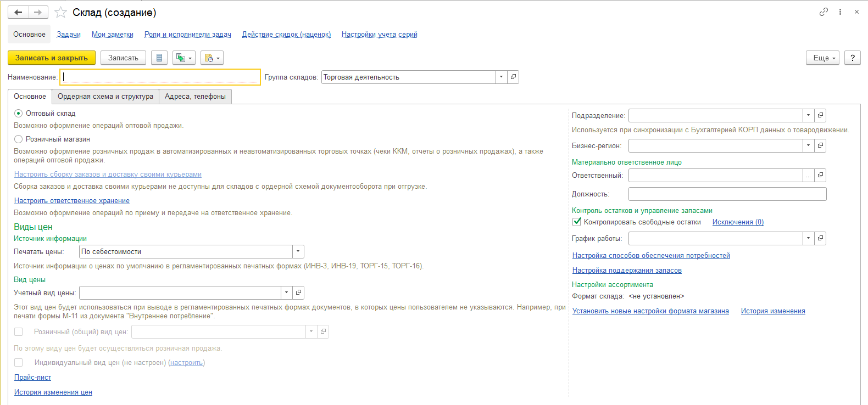868x405 pixels.
Task: Open the График работы item with the open icon
Action: [x=820, y=238]
